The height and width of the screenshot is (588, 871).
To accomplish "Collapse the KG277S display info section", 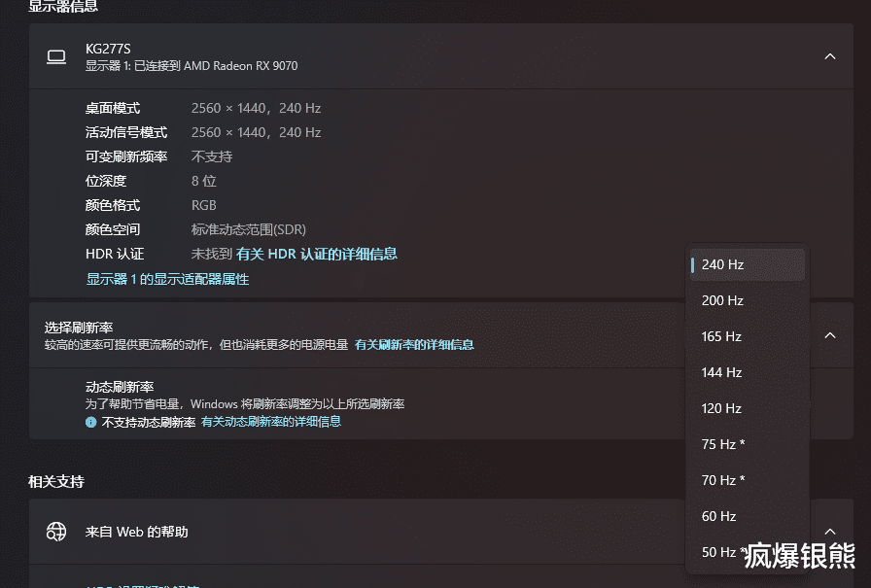I will coord(830,56).
